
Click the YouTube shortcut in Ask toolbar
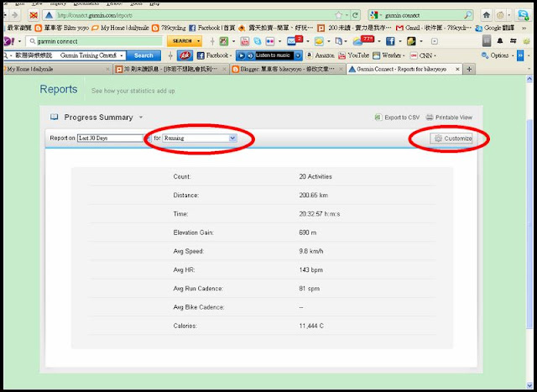(x=354, y=55)
